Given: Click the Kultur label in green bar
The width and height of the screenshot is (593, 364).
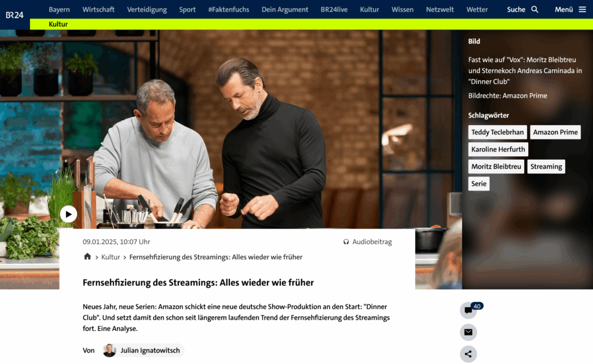Looking at the screenshot, I should point(58,24).
